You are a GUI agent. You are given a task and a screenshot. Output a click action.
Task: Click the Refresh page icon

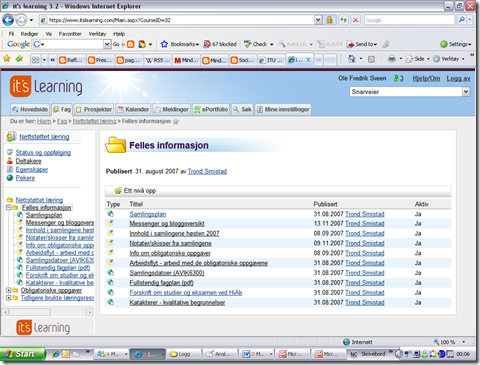pyautogui.click(x=343, y=20)
